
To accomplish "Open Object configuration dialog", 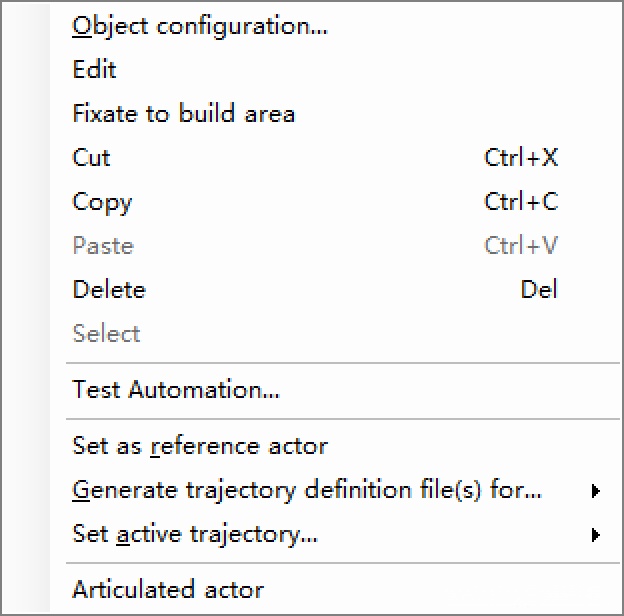I will pyautogui.click(x=200, y=26).
